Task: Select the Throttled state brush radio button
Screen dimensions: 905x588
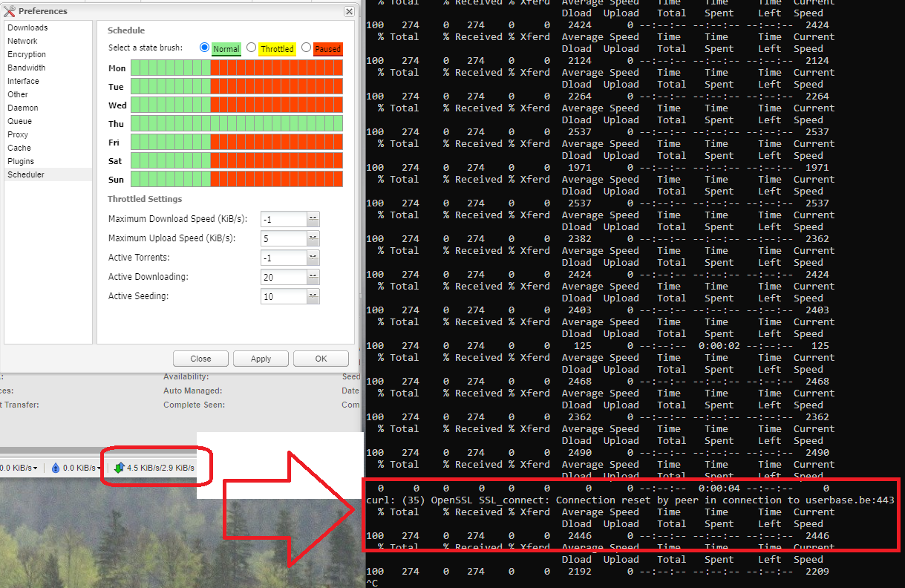Action: [251, 48]
